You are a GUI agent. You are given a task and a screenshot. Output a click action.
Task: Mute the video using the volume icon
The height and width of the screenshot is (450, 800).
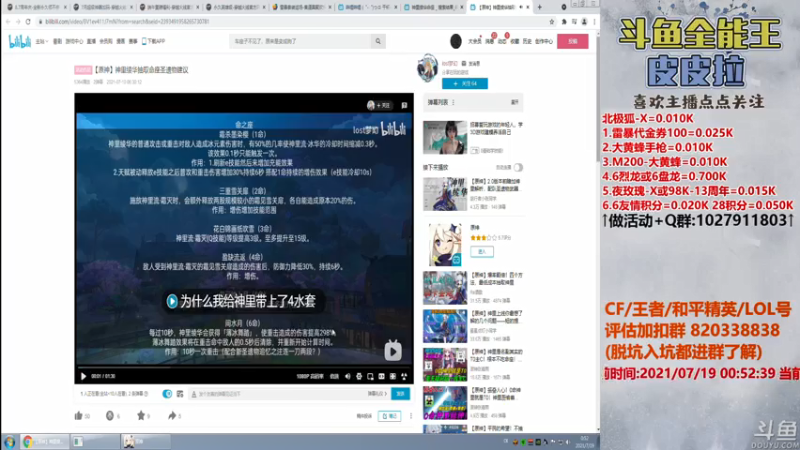[x=347, y=377]
